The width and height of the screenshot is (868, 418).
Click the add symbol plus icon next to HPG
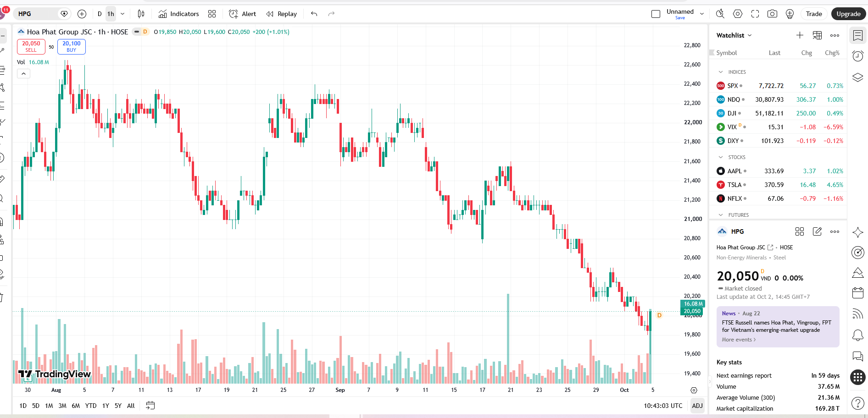[82, 14]
